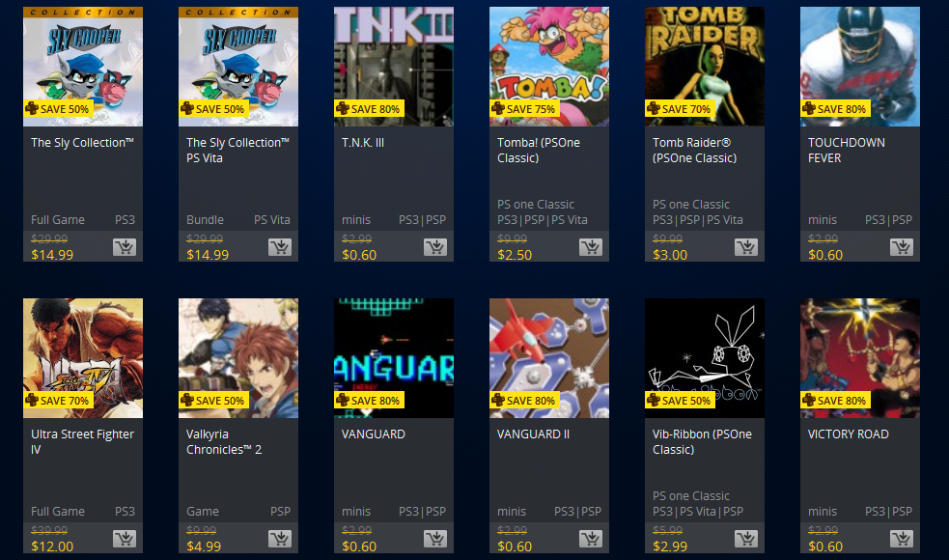Click cart icon for VANGUARD II

(x=591, y=539)
